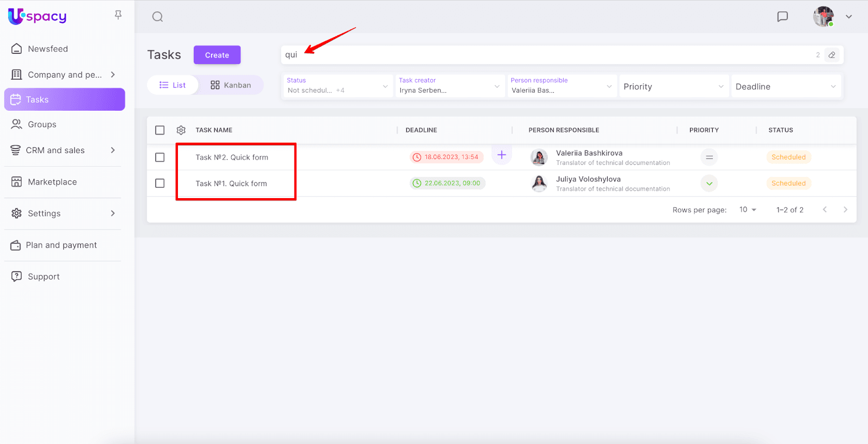The height and width of the screenshot is (444, 868).
Task: Click the search magnifier icon in top bar
Action: pos(157,17)
